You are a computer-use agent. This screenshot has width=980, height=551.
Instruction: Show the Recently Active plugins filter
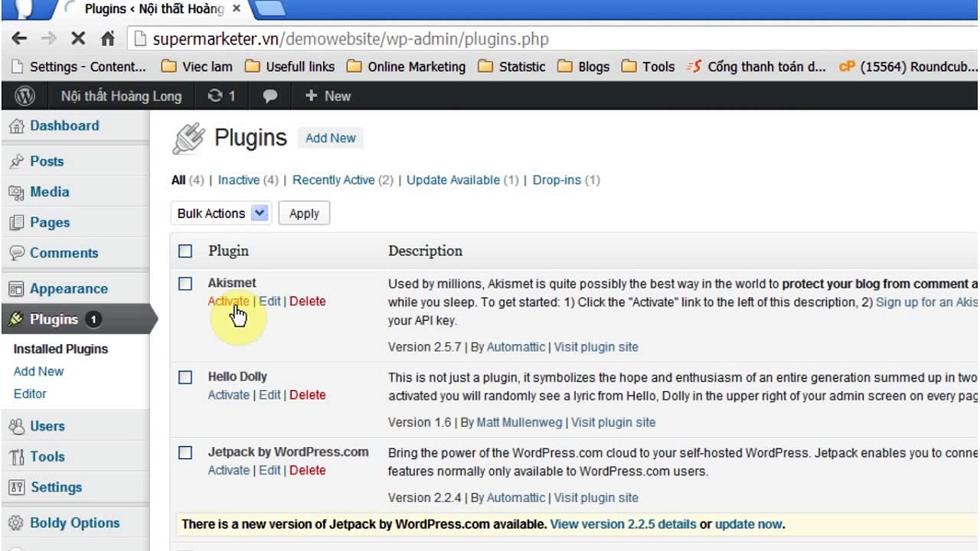(x=334, y=180)
